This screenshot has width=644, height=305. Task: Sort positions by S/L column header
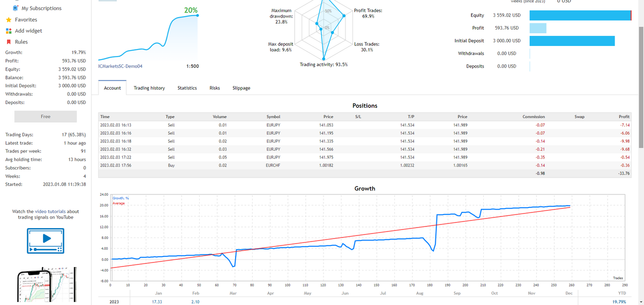(358, 116)
